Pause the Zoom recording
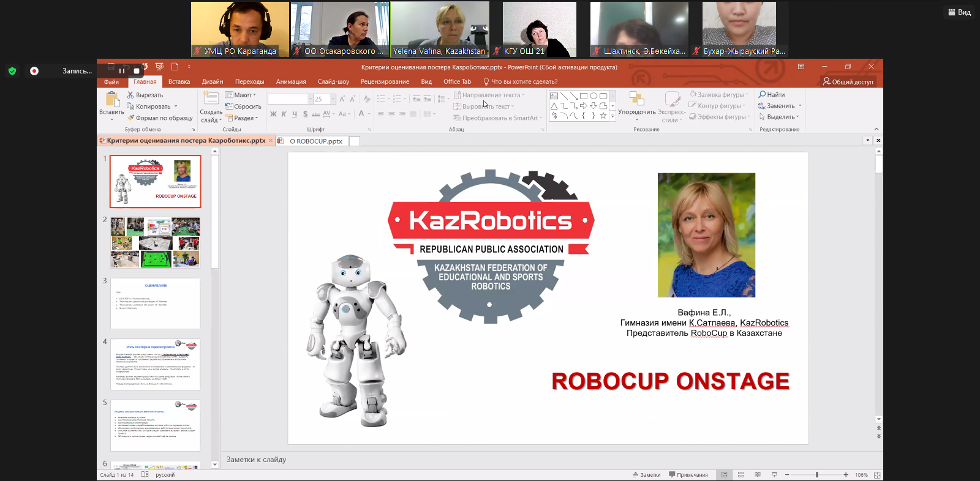This screenshot has width=980, height=481. click(122, 71)
